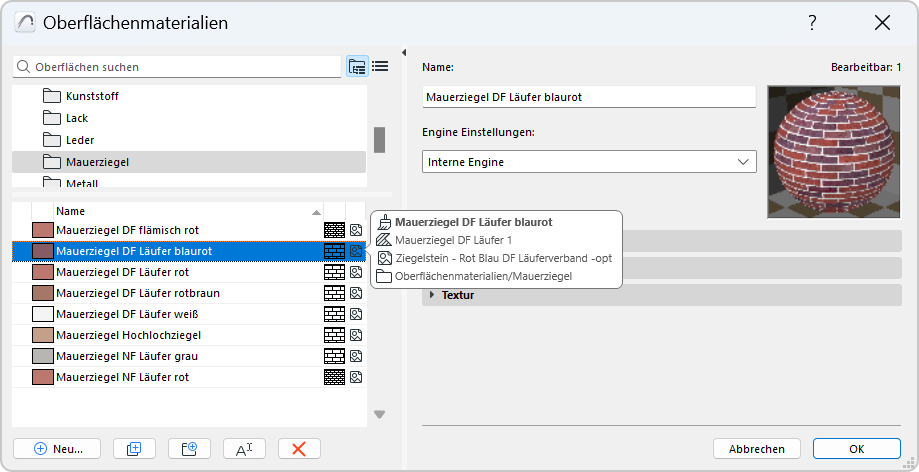Switch to flat list view
This screenshot has height=472, width=919.
point(380,67)
